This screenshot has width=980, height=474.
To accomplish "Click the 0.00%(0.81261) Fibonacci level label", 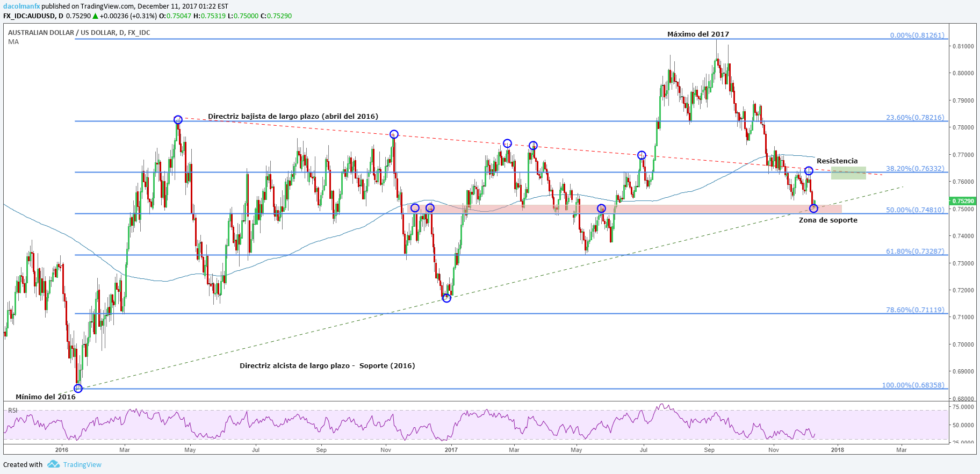I will pos(917,35).
